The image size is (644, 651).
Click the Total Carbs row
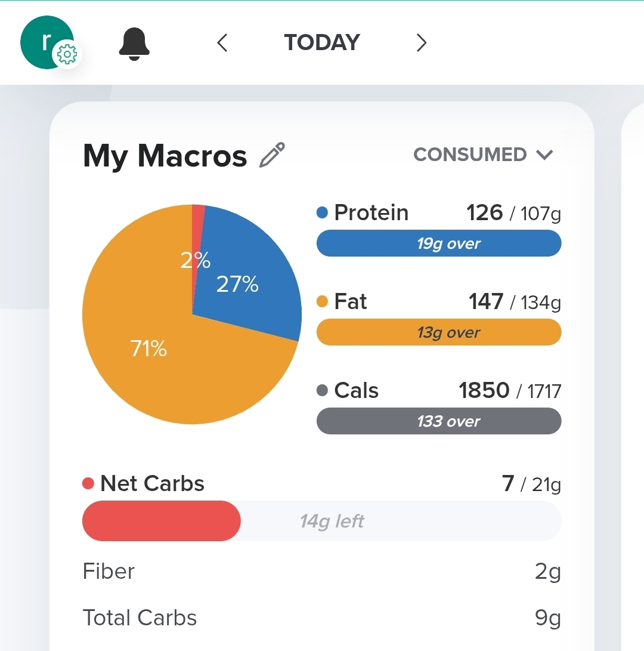(322, 618)
